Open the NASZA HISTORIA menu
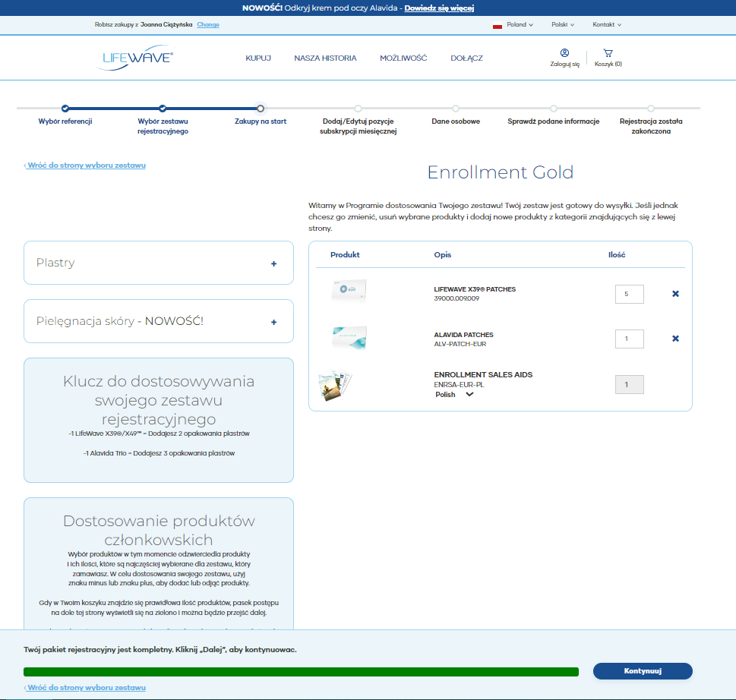Screen dimensions: 736x700 (325, 58)
